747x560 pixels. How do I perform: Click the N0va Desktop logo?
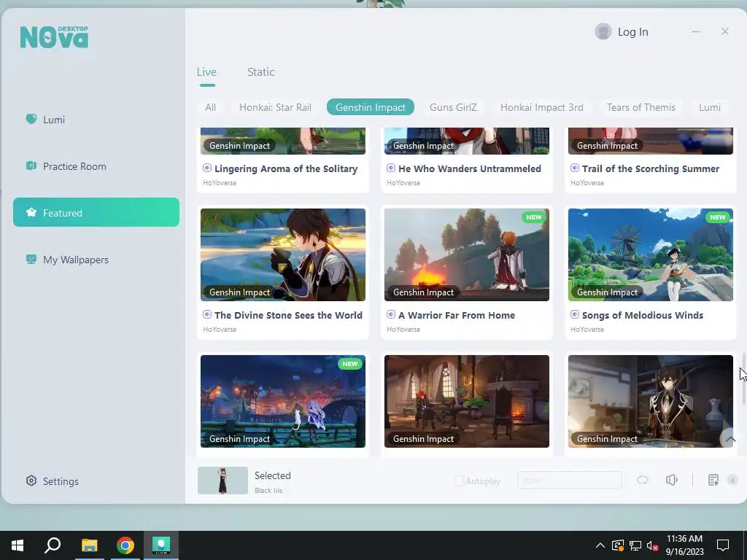point(54,37)
